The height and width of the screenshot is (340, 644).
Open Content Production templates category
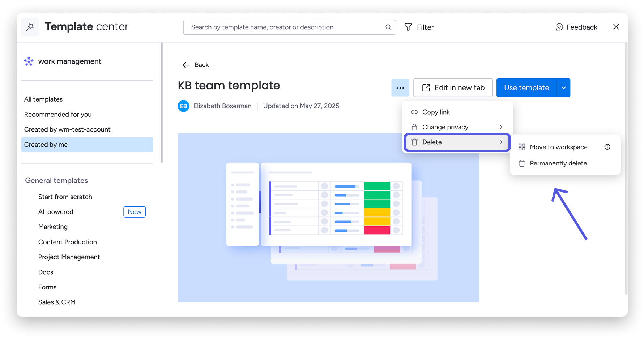pos(68,242)
